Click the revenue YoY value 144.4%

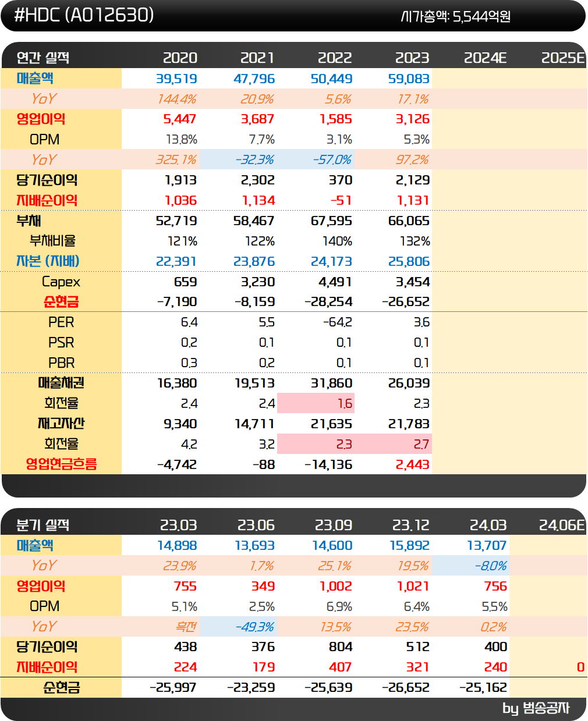[176, 99]
